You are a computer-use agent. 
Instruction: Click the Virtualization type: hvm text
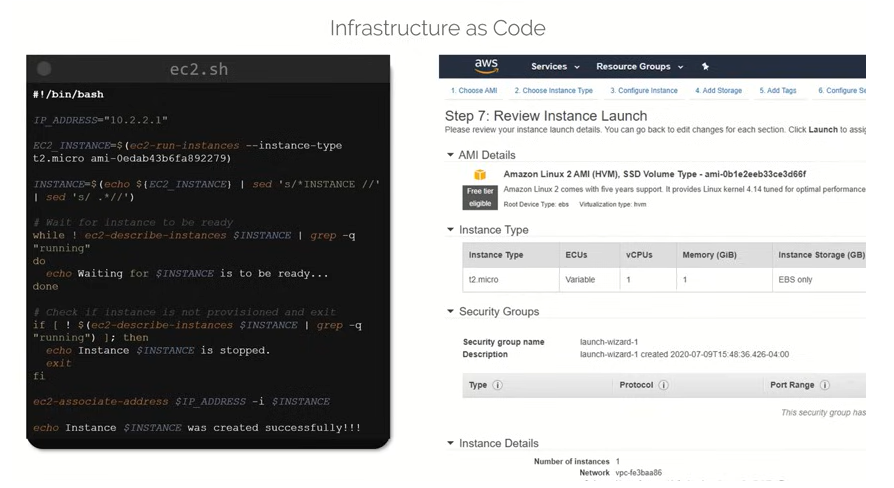tap(612, 204)
